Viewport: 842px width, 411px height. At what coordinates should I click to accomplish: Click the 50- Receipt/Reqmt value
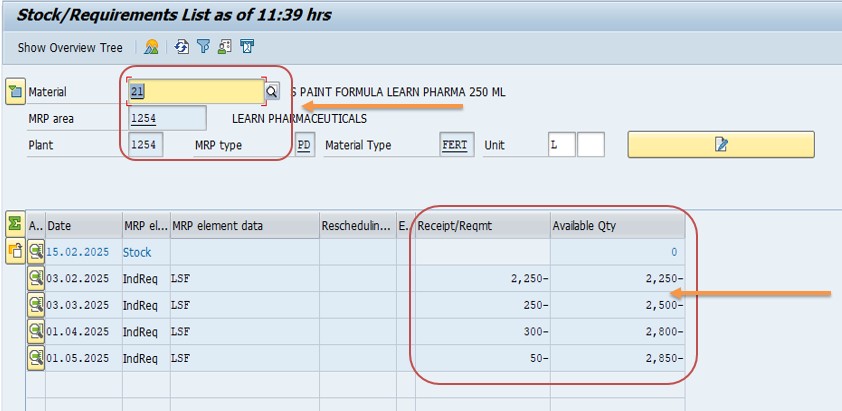coord(539,358)
